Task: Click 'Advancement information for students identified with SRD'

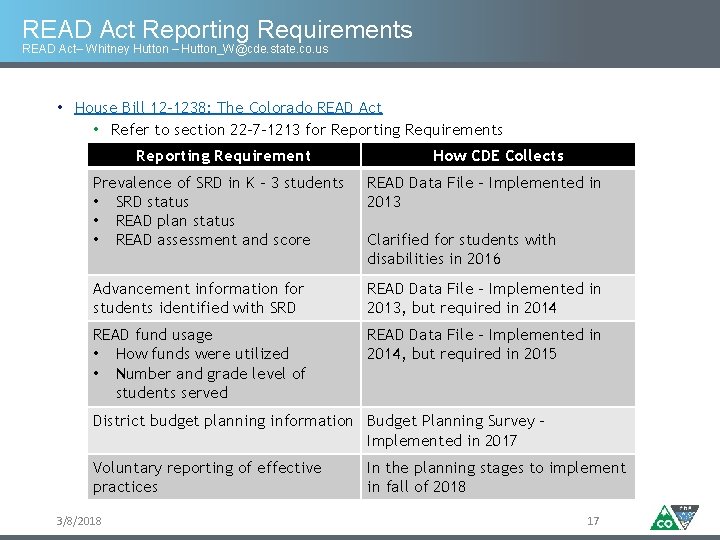Action: [198, 298]
